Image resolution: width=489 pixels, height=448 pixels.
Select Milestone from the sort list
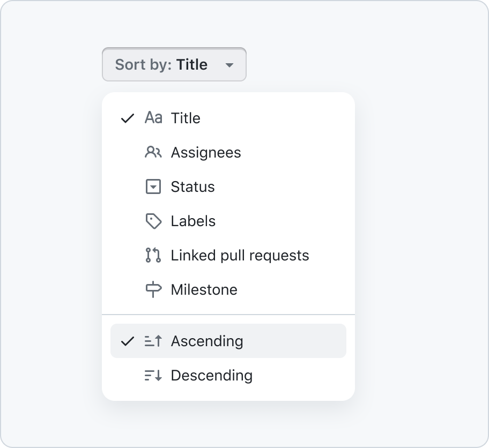click(x=228, y=289)
